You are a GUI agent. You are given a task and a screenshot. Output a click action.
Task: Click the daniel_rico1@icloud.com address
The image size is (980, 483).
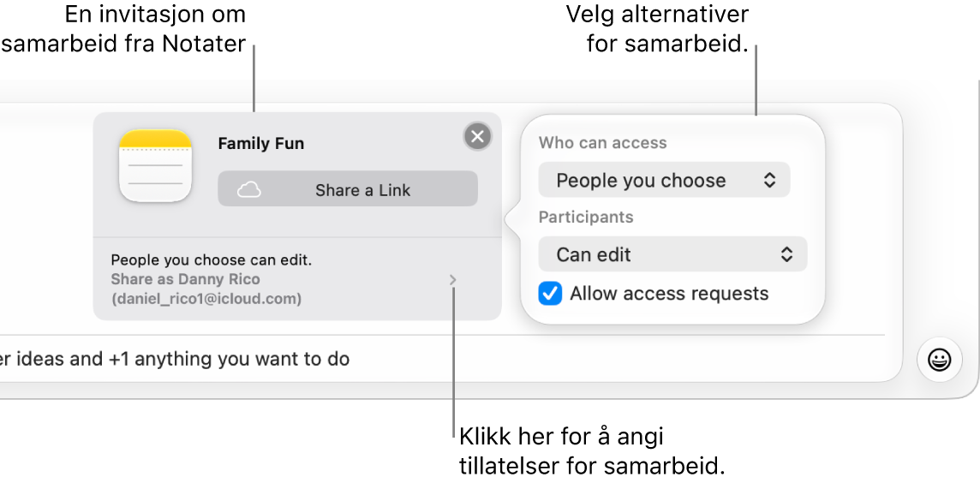click(206, 299)
